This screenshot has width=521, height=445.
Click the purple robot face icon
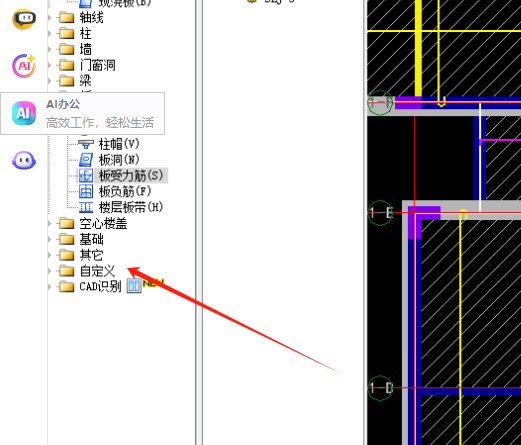24,161
